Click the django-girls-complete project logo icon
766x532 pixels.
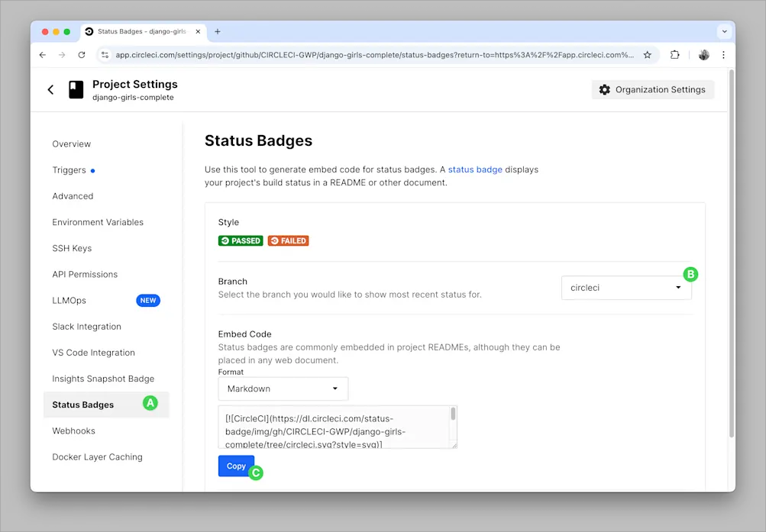pos(76,89)
